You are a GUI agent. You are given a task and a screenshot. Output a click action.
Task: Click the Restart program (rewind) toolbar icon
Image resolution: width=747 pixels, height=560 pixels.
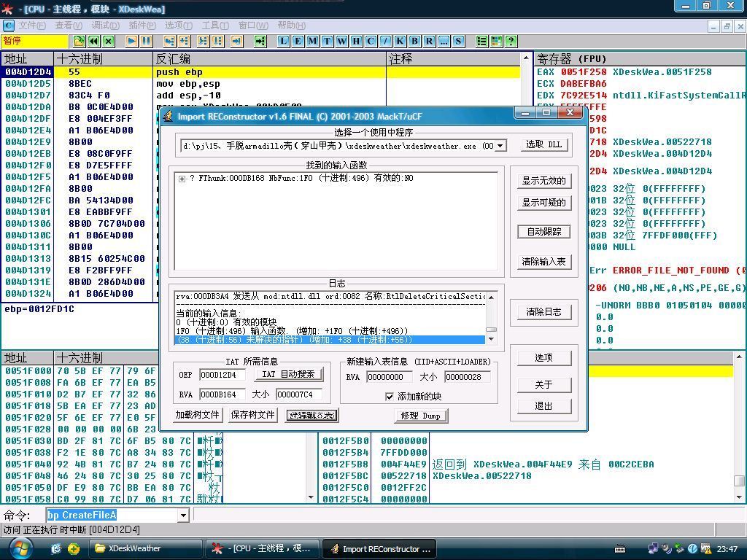point(94,41)
